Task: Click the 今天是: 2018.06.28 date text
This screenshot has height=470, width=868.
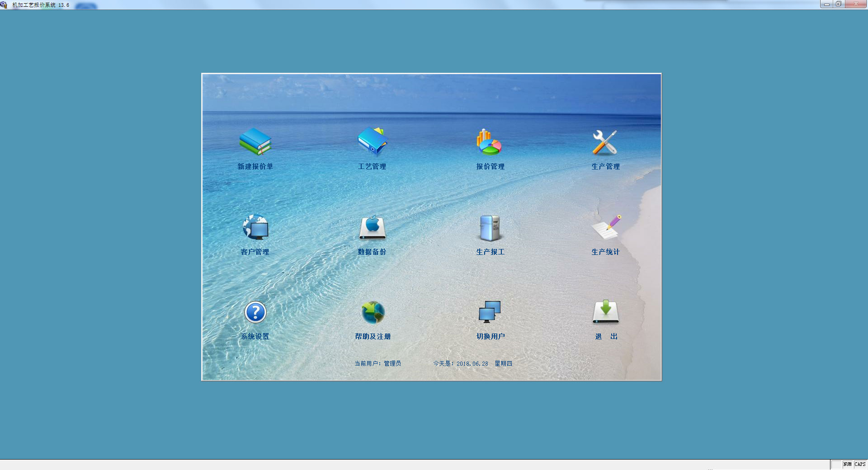Action: pos(461,363)
